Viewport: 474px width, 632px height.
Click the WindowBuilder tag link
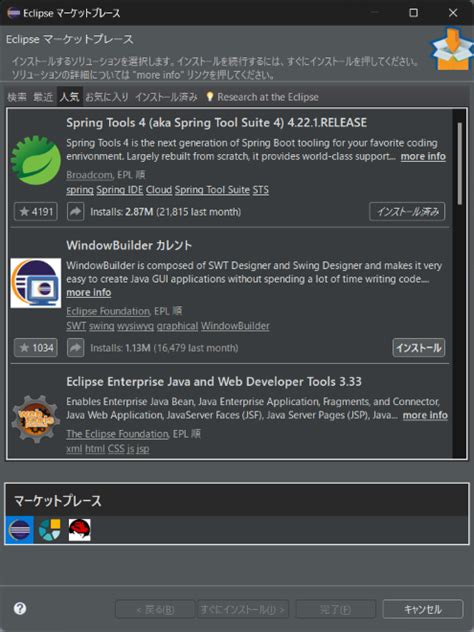[235, 326]
